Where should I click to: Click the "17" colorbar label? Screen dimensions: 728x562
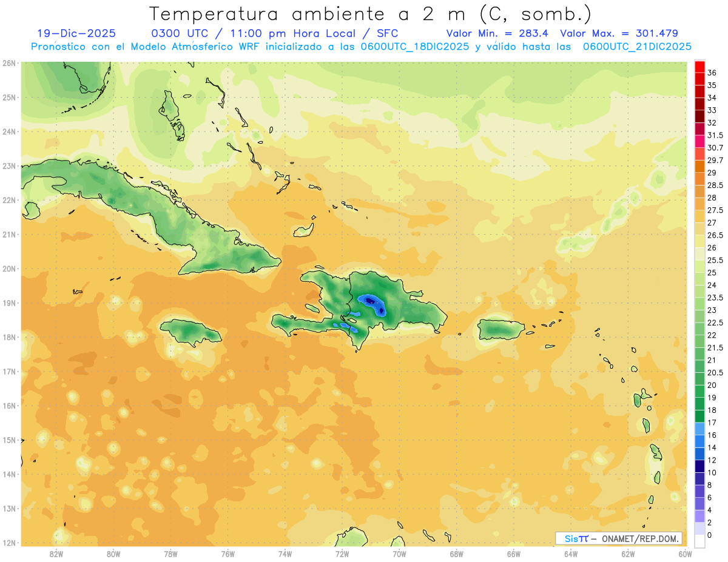tap(712, 423)
